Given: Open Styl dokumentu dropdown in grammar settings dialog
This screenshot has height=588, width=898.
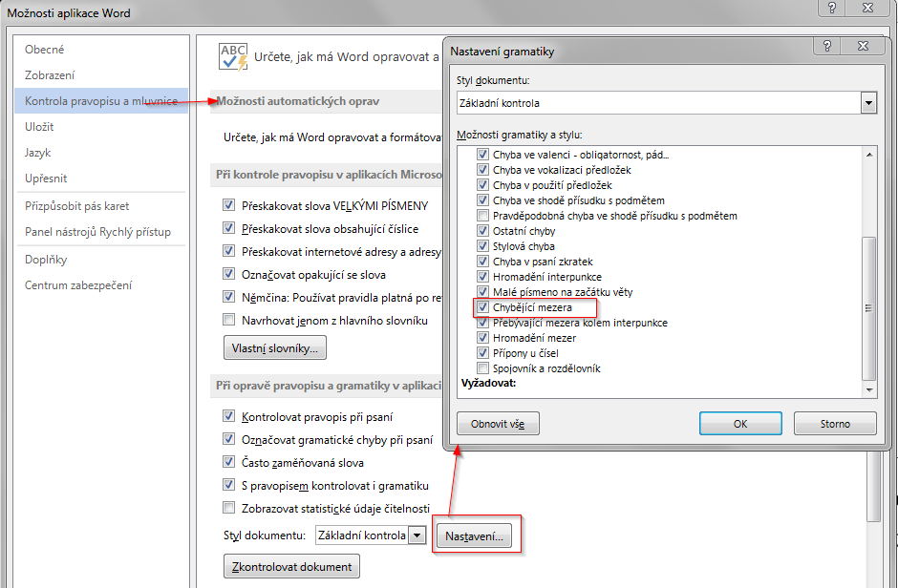Looking at the screenshot, I should point(868,103).
